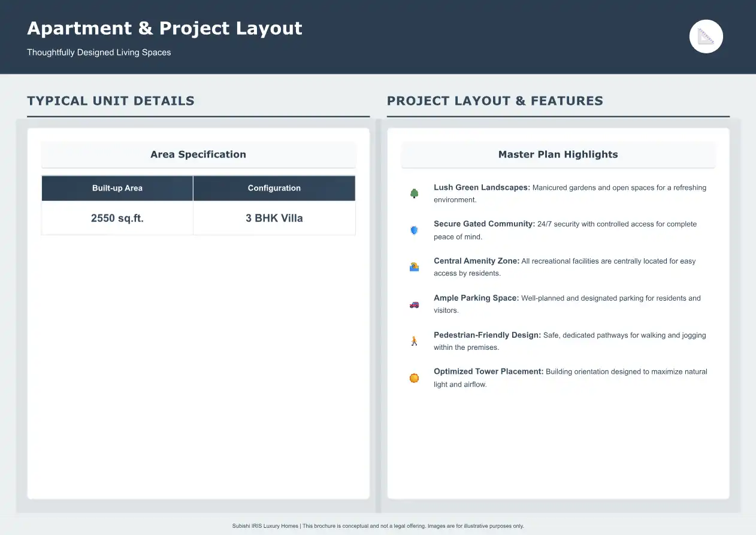Select the Pedestrian-Friendly Design bold label

pyautogui.click(x=487, y=335)
